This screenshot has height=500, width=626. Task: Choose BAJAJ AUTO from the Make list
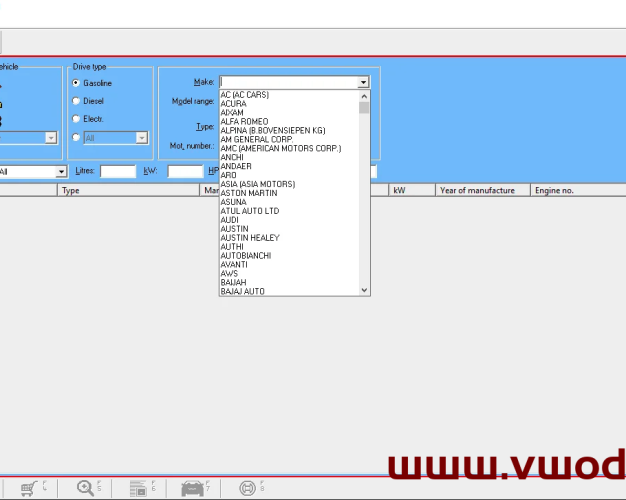pyautogui.click(x=289, y=292)
